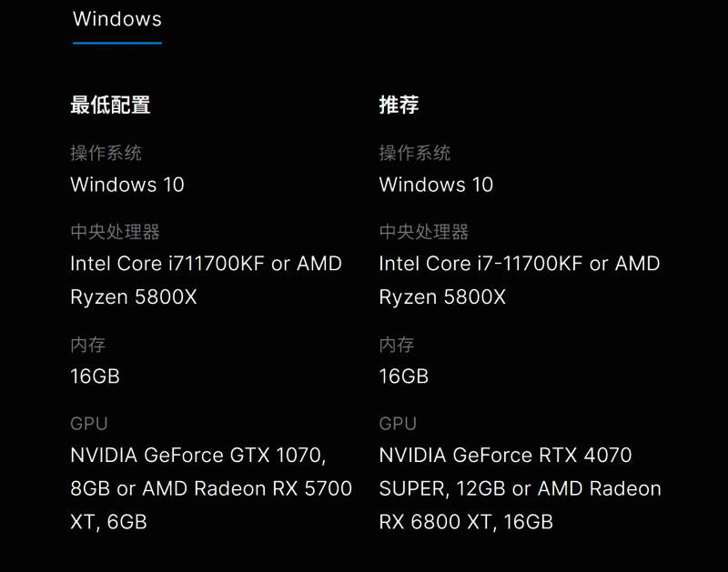Click the NVIDIA GeForce GTX 1070 text
Image resolution: width=728 pixels, height=572 pixels.
pos(197,455)
